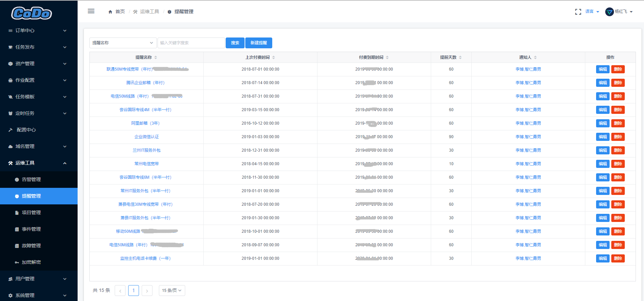644x301 pixels.
Task: Sort by 提前天数 column sort arrows
Action: coord(460,57)
